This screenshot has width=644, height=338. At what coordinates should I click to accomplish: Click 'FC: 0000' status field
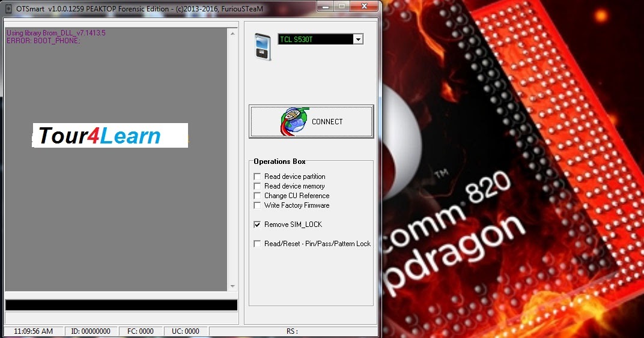coord(141,331)
